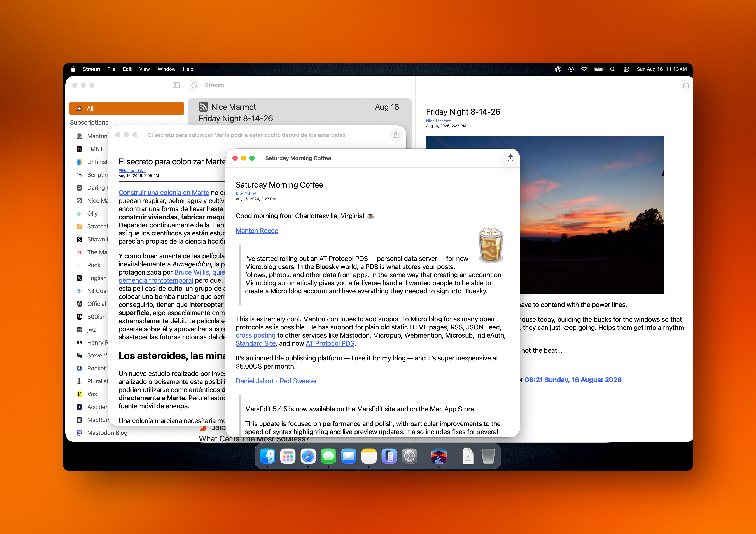756x534 pixels.
Task: Click the Stratechery orange feed icon
Action: pyautogui.click(x=79, y=227)
